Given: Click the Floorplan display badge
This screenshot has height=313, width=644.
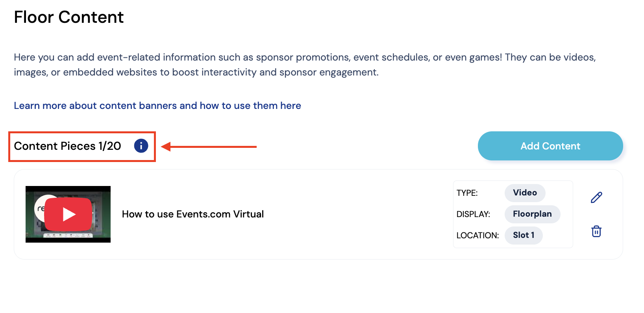Looking at the screenshot, I should pos(532,214).
